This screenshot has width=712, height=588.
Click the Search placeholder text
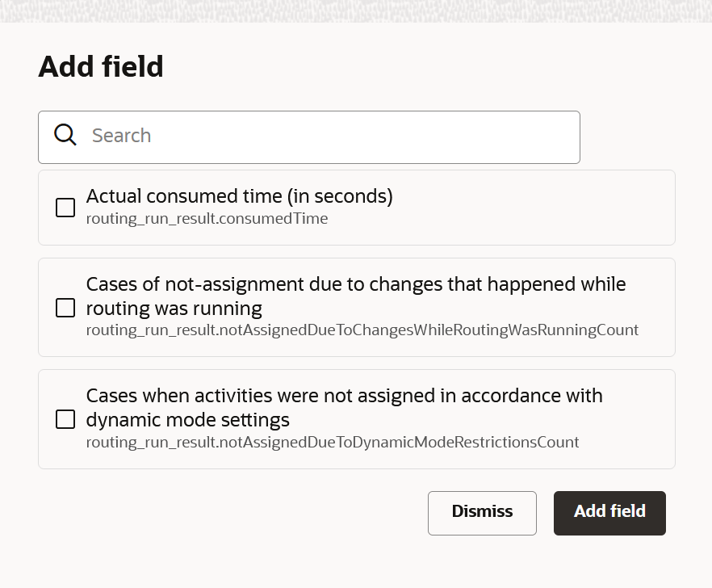121,136
